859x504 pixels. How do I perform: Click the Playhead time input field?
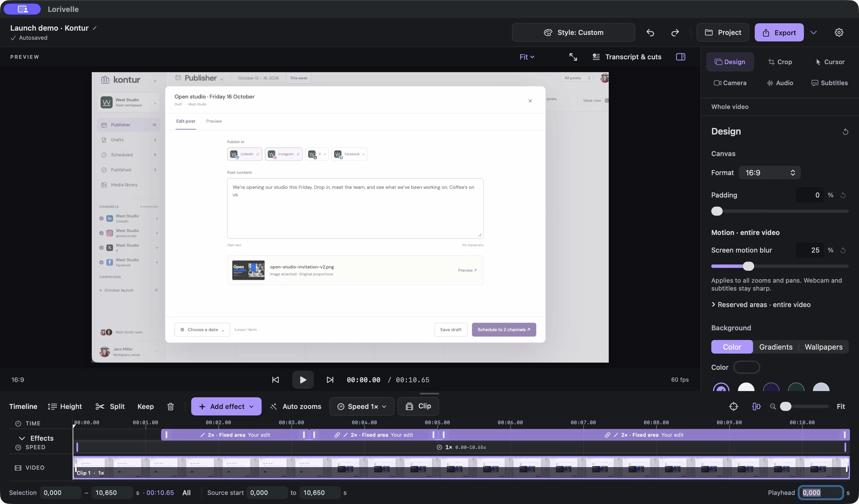(820, 493)
